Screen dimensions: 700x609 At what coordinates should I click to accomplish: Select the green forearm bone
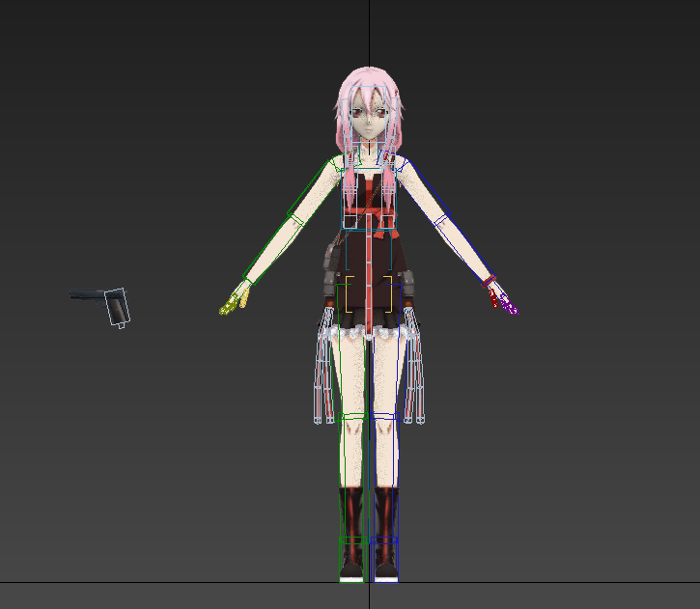pos(272,249)
